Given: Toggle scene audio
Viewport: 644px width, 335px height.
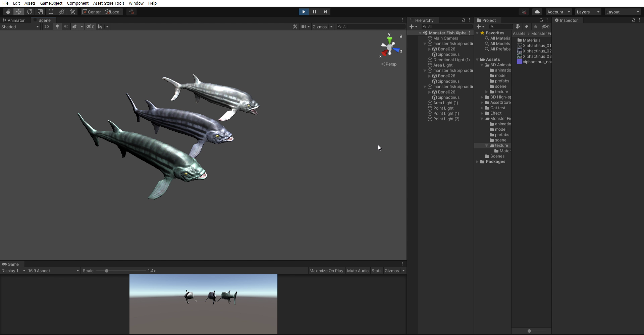Looking at the screenshot, I should (66, 26).
